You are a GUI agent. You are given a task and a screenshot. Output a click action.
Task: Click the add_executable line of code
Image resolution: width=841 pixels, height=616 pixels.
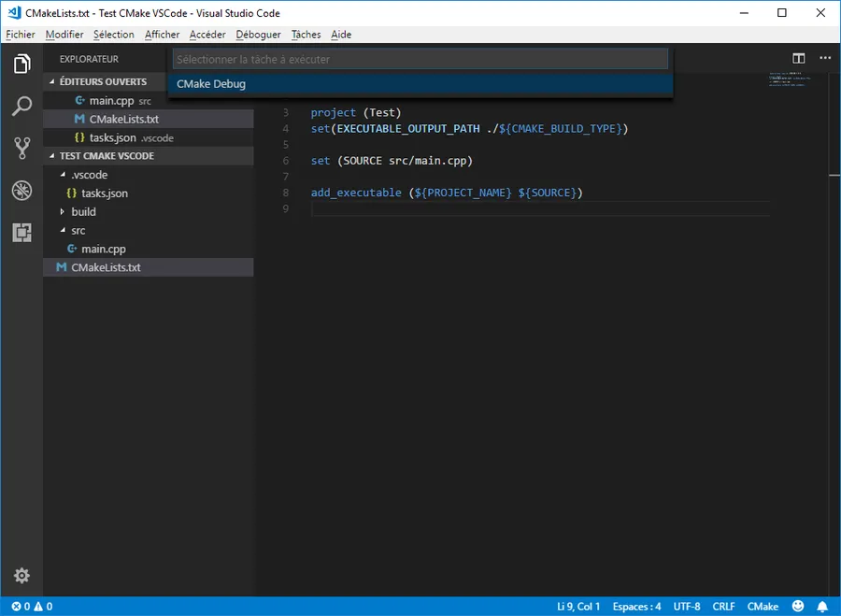pos(447,193)
